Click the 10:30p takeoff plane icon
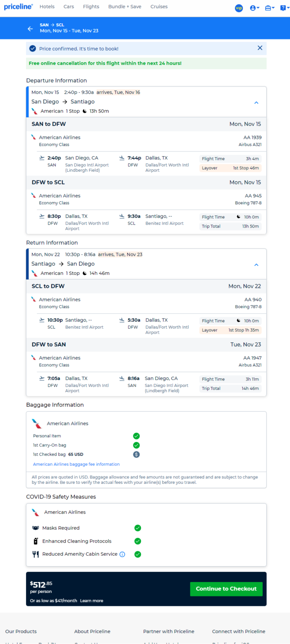 click(42, 320)
